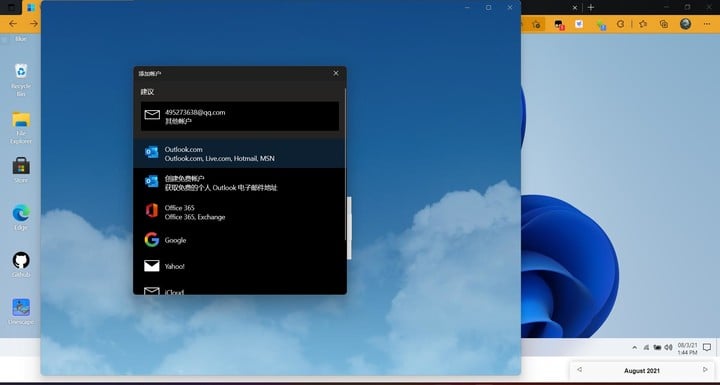Launch the Edge desktop shortcut

click(21, 217)
